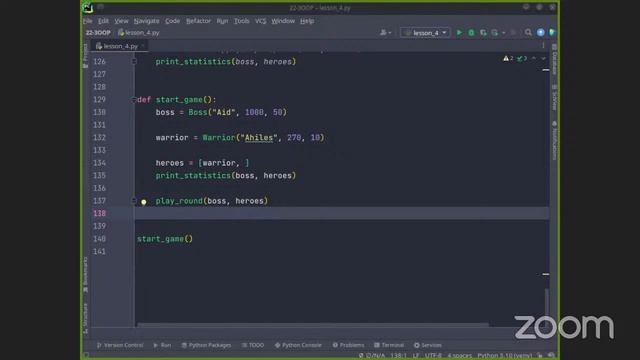The height and width of the screenshot is (360, 640).
Task: Open the Version Control tool window
Action: [x=120, y=345]
